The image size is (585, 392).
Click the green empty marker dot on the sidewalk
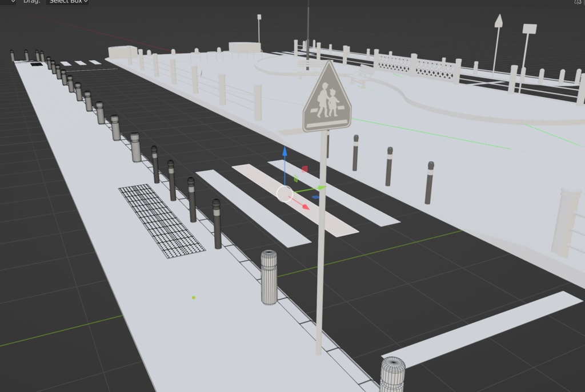[194, 296]
